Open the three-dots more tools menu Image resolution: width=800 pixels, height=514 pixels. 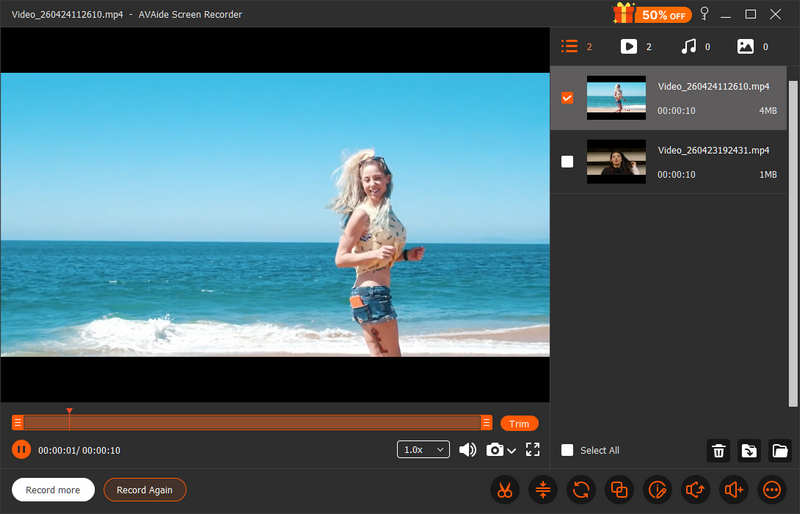click(772, 490)
